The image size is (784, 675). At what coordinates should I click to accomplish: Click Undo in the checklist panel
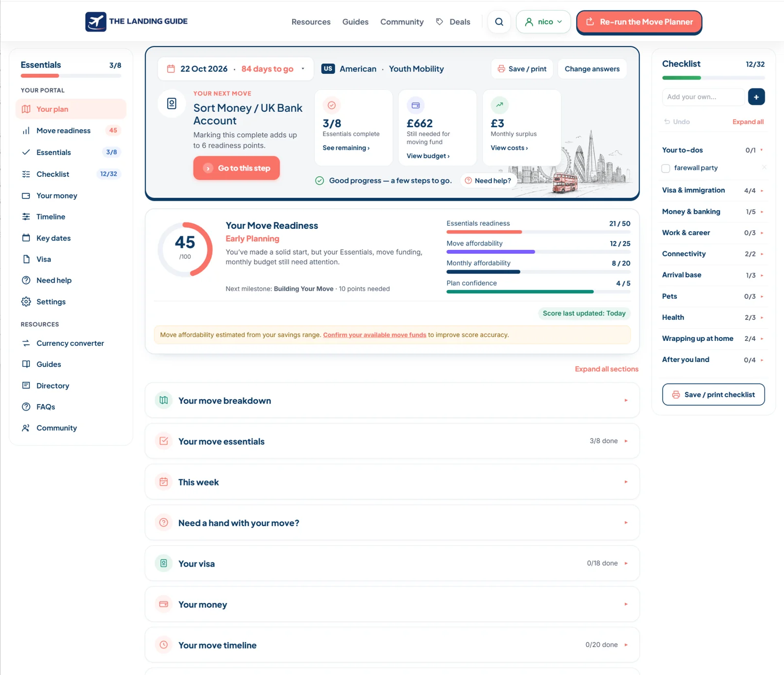click(x=677, y=121)
